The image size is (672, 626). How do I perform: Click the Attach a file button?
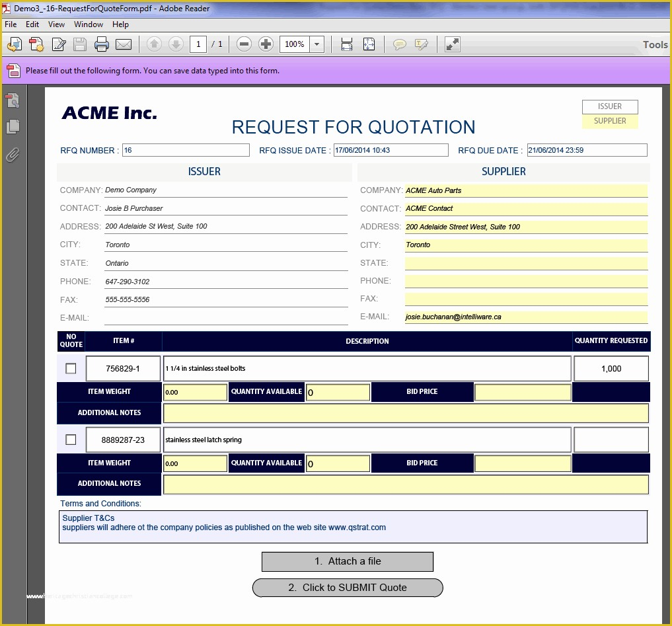coord(348,561)
